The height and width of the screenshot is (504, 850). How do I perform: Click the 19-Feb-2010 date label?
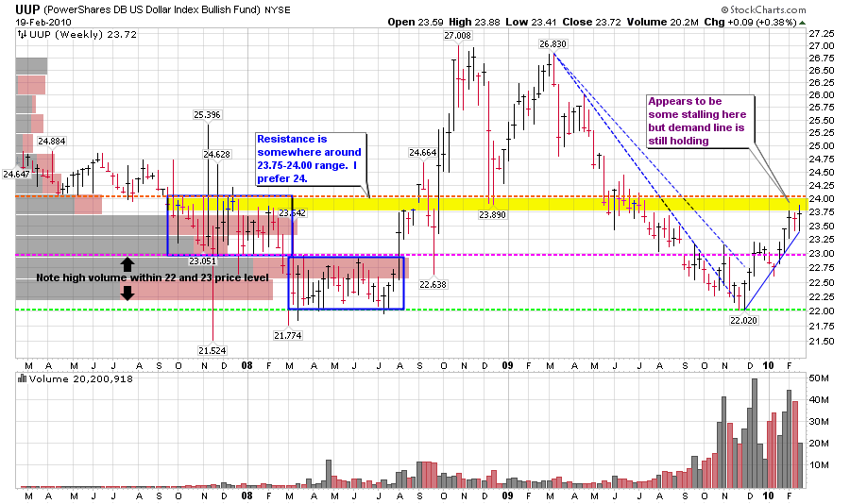42,23
